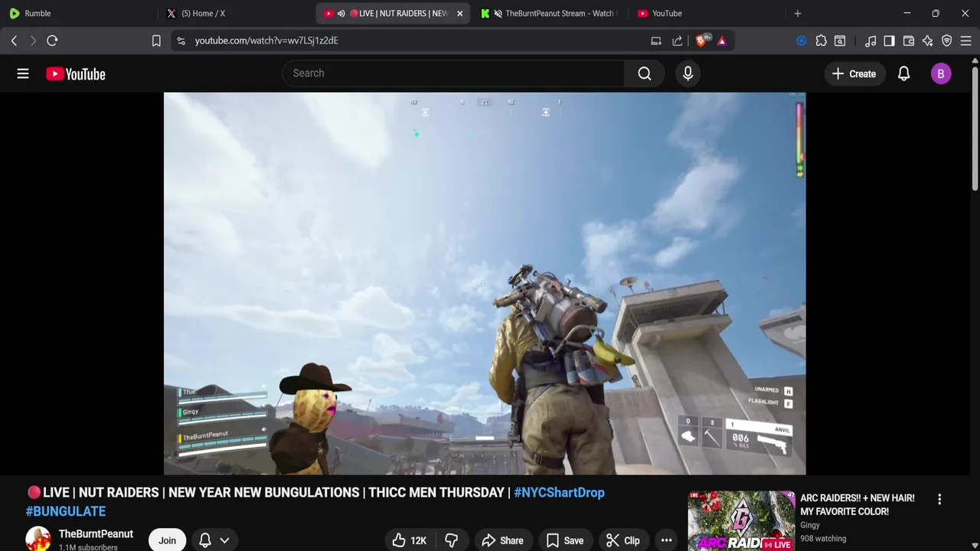Image resolution: width=980 pixels, height=551 pixels.
Task: Open recommended video title ARC RAIDERS!! + NEW HAIR
Action: pyautogui.click(x=857, y=504)
